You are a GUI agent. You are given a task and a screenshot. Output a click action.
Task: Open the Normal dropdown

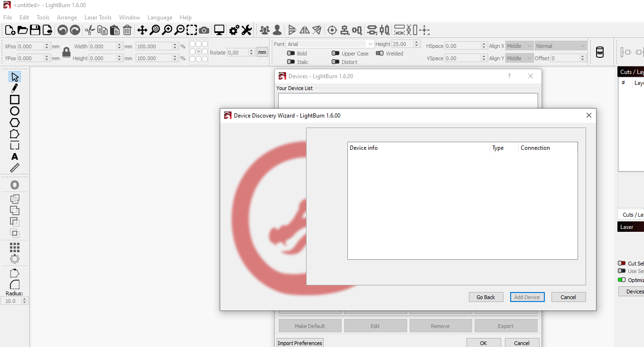coord(561,46)
